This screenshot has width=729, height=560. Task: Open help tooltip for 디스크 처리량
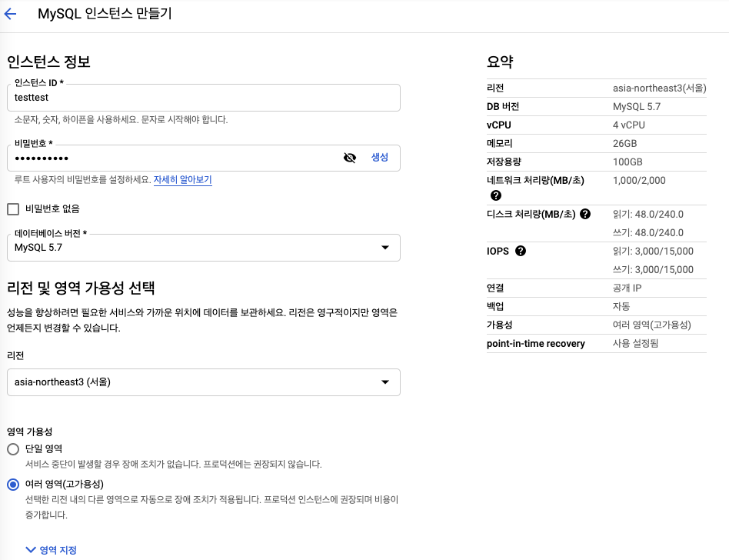(585, 214)
